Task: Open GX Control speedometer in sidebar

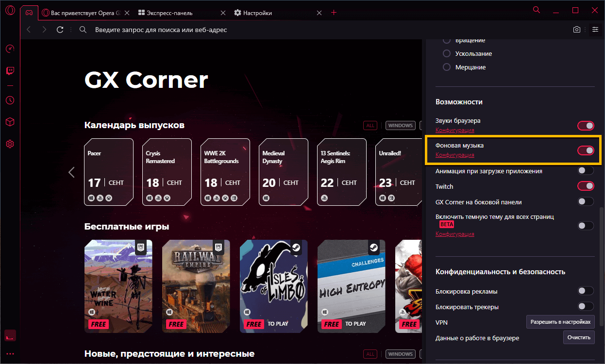Action: [10, 49]
